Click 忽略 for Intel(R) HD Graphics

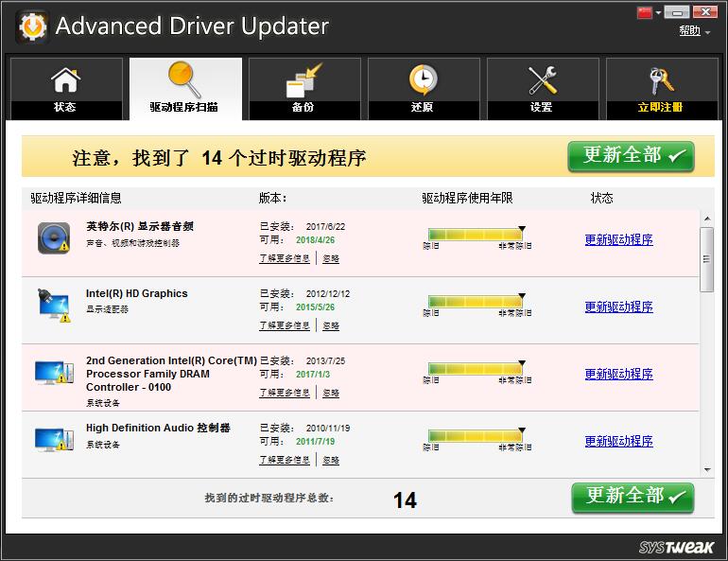coord(331,325)
